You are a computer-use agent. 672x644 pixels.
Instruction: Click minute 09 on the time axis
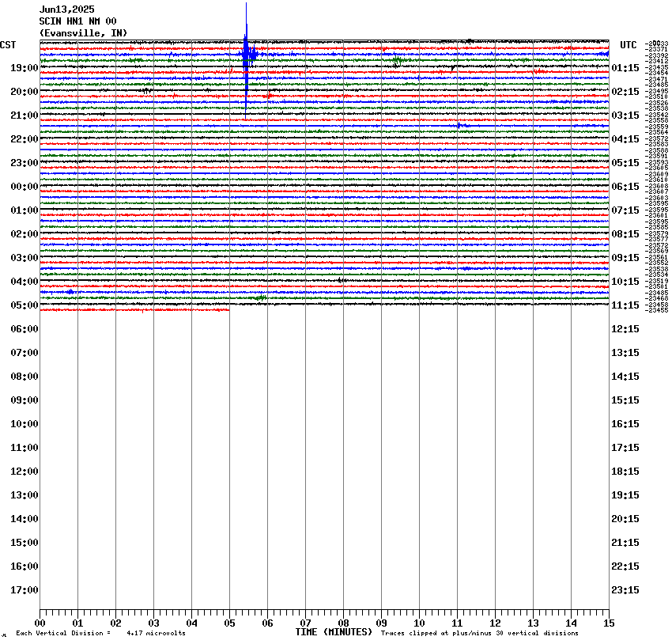coord(381,623)
